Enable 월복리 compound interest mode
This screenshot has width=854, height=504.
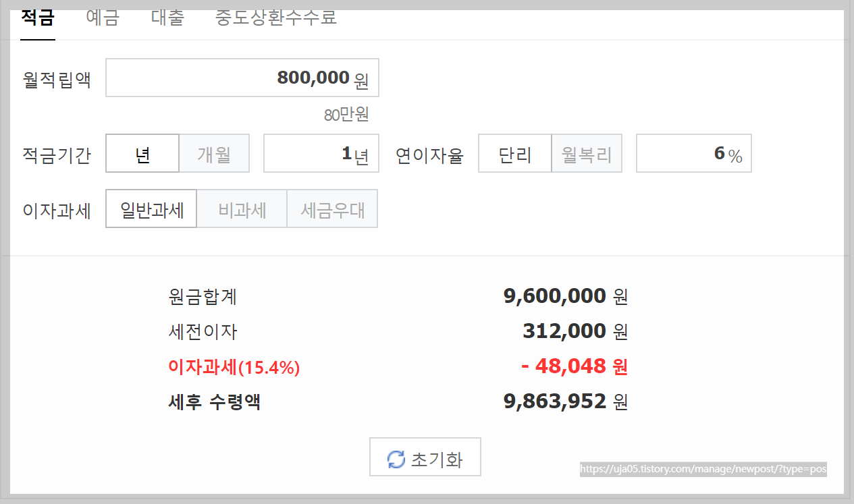click(586, 153)
